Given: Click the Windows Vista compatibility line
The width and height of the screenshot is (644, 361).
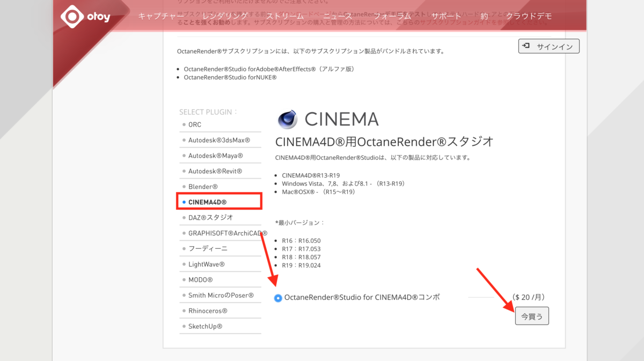Looking at the screenshot, I should [343, 183].
